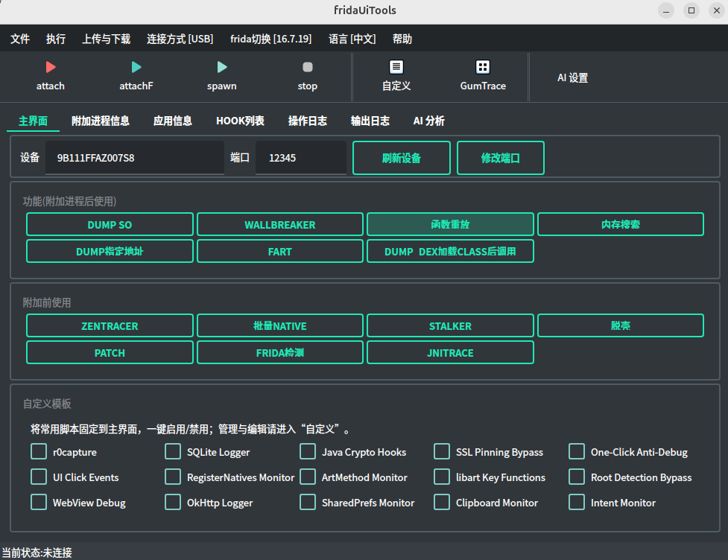Enable Clipboard Monitor checkbox
The width and height of the screenshot is (728, 560).
point(442,502)
